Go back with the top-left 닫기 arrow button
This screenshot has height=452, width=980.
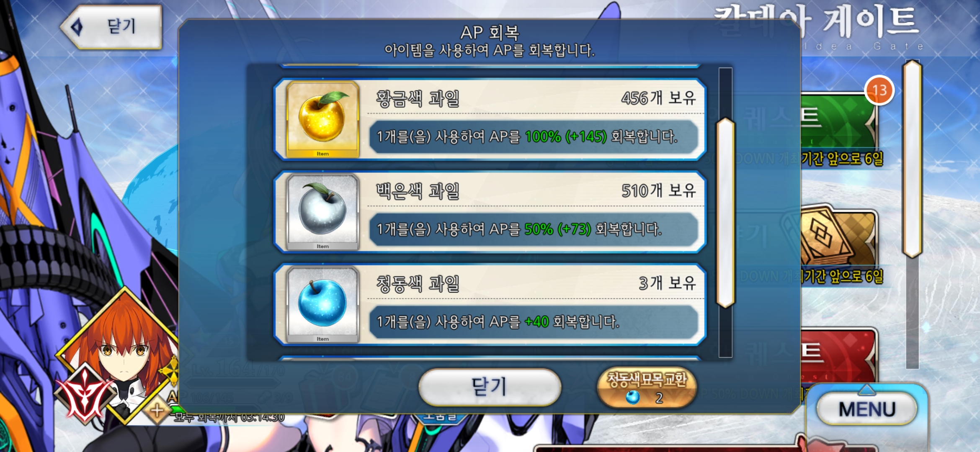(111, 27)
